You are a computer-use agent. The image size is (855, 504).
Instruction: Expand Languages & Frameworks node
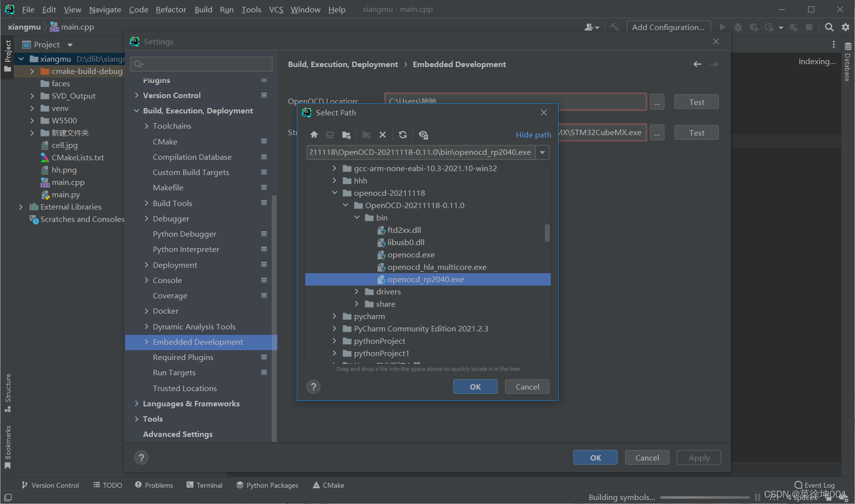click(x=137, y=403)
